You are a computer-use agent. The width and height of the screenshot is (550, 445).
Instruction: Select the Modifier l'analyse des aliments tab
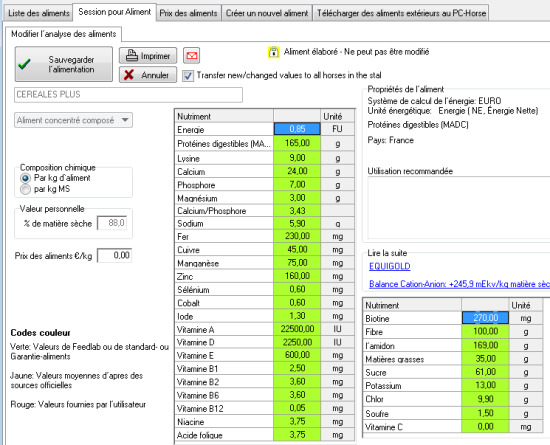(63, 34)
